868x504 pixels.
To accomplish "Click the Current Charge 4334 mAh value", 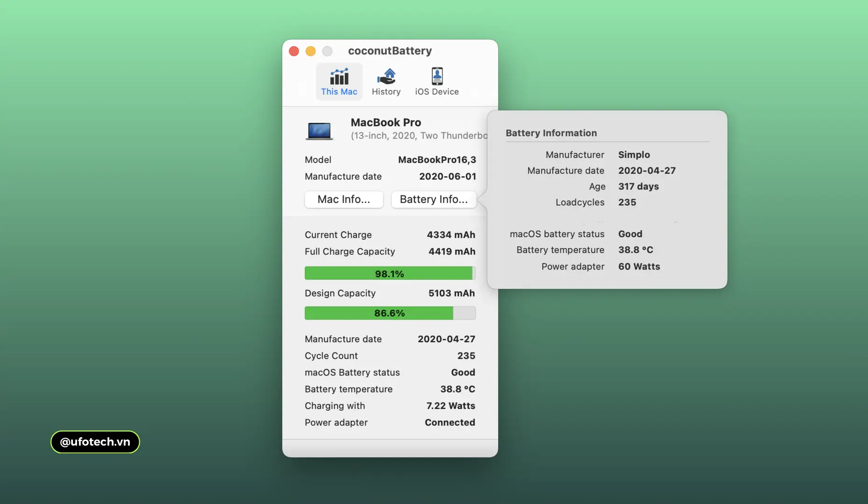I will pos(451,235).
